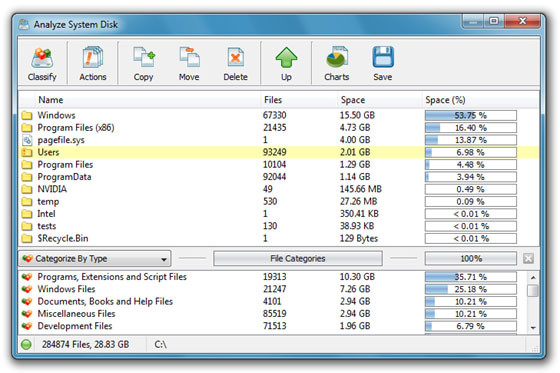Click the 15.50 GB space value
This screenshot has width=560, height=373.
pyautogui.click(x=357, y=115)
